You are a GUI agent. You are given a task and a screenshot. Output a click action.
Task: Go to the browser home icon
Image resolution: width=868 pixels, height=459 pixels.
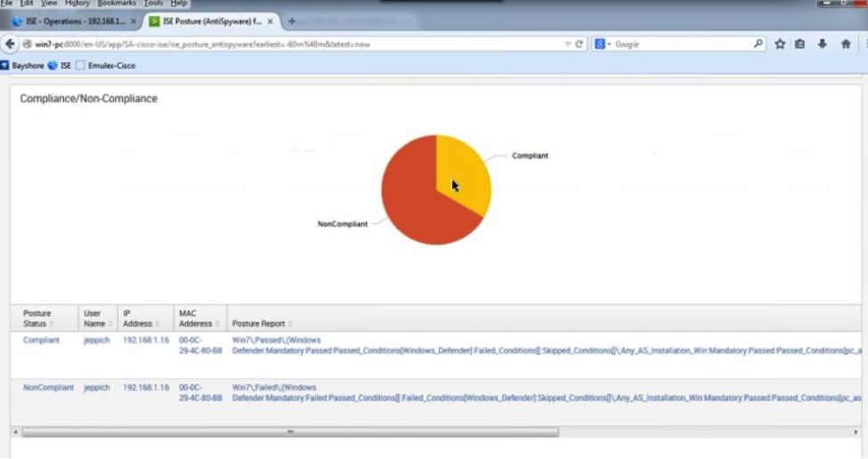click(846, 44)
